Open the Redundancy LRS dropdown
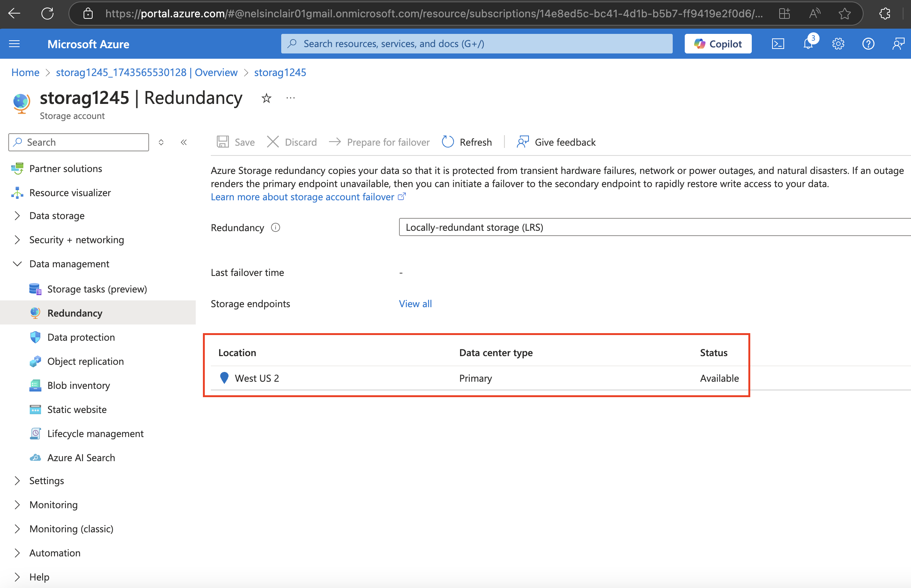Image resolution: width=911 pixels, height=588 pixels. 655,227
